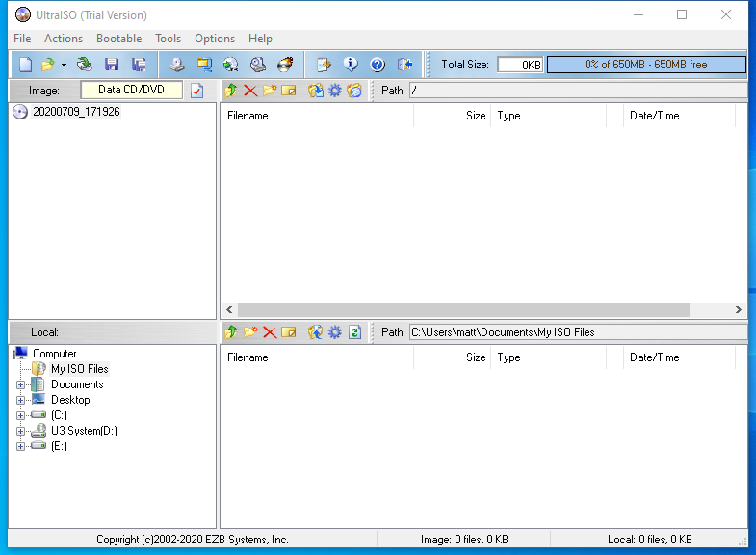
Task: Click the Exit door icon in the main toolbar
Action: (404, 65)
